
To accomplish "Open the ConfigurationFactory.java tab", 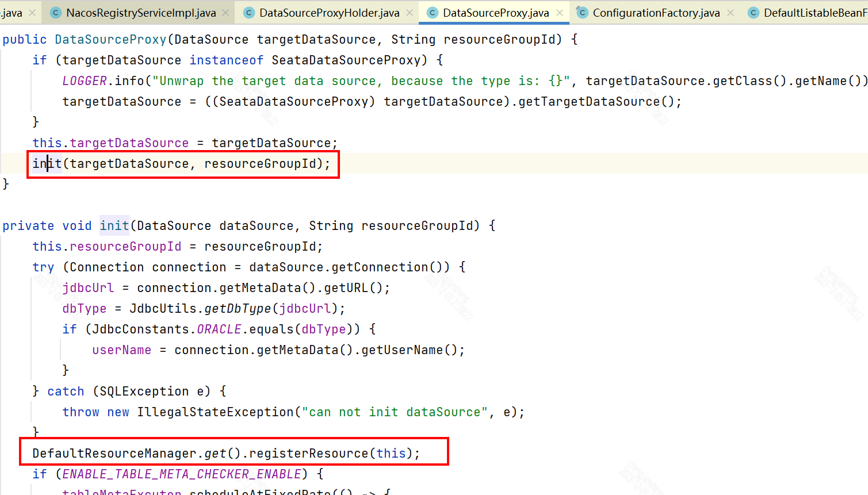I will tap(656, 13).
